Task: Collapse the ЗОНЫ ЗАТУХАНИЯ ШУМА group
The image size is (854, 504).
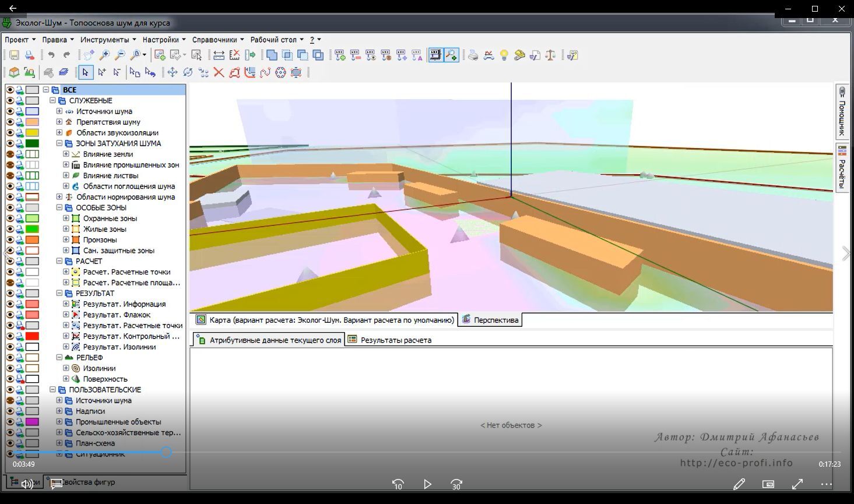Action: pyautogui.click(x=59, y=143)
